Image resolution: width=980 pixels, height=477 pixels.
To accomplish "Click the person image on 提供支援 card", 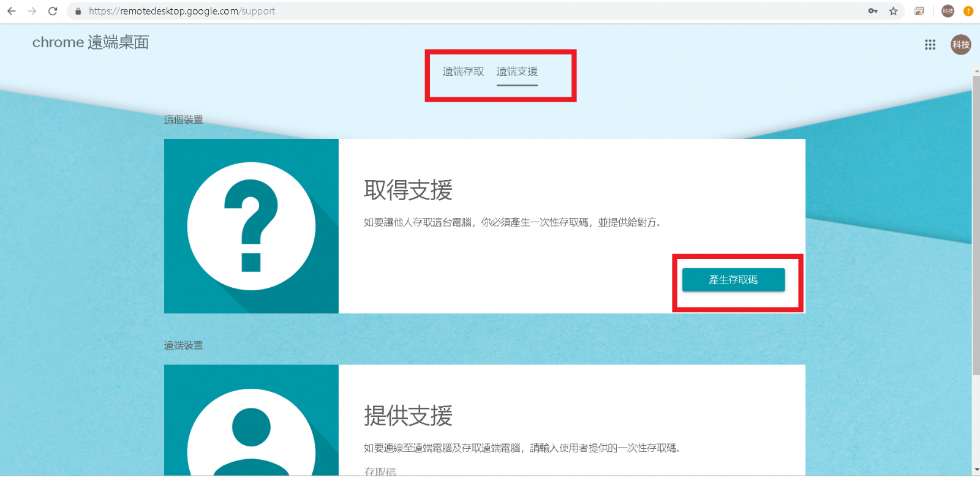I will (x=251, y=420).
